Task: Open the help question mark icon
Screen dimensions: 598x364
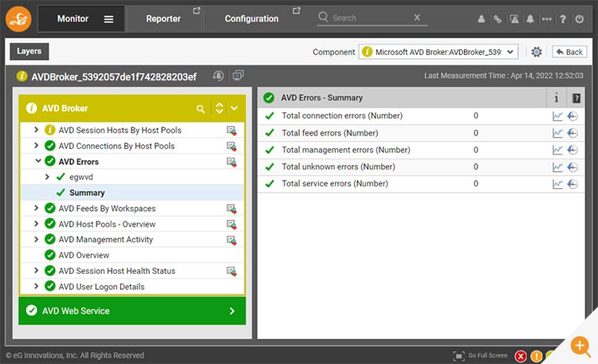Action: pyautogui.click(x=563, y=19)
